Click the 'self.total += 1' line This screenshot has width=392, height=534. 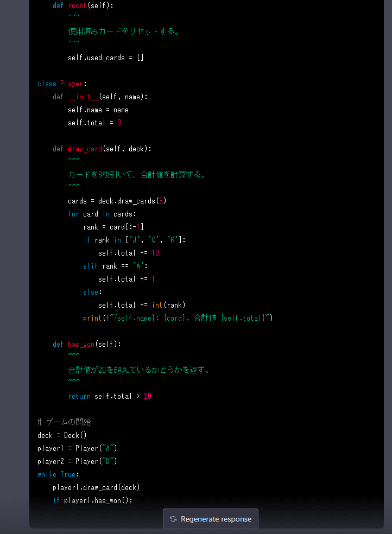pos(127,279)
